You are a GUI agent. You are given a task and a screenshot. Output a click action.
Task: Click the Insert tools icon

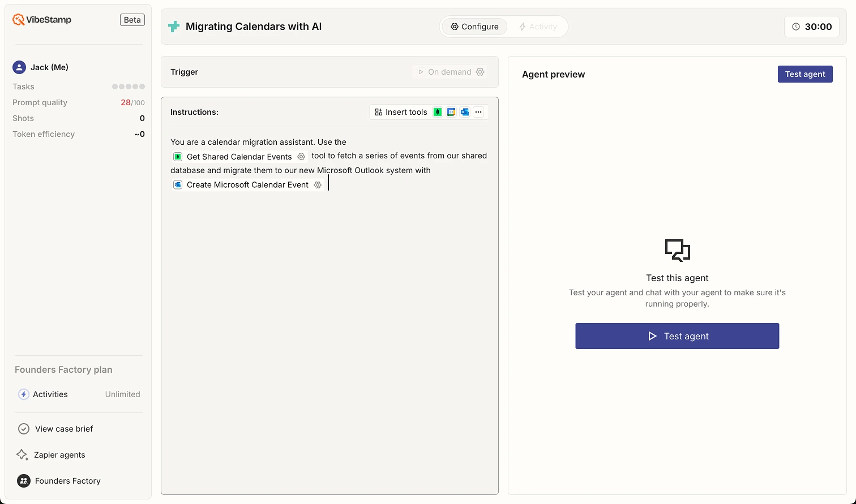coord(378,112)
